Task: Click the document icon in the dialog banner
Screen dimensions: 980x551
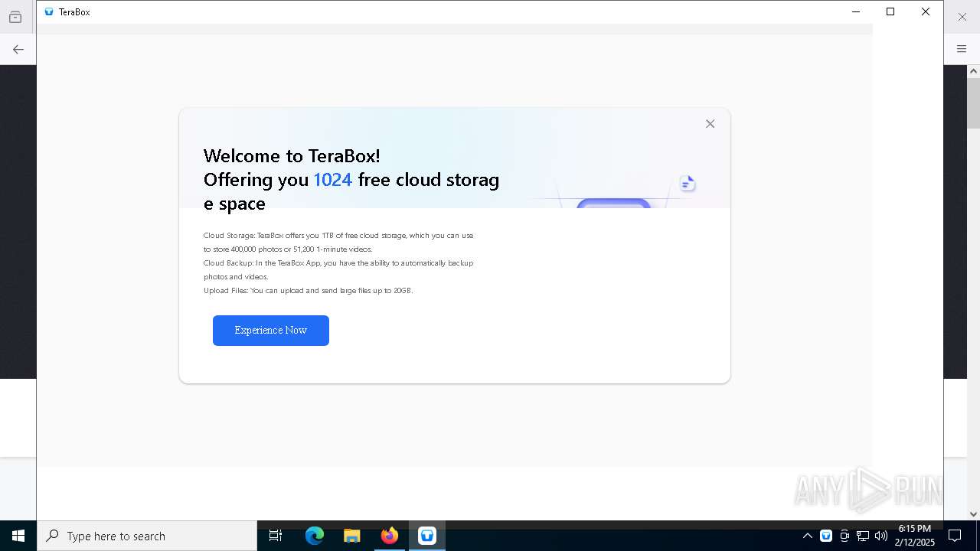Action: click(688, 183)
